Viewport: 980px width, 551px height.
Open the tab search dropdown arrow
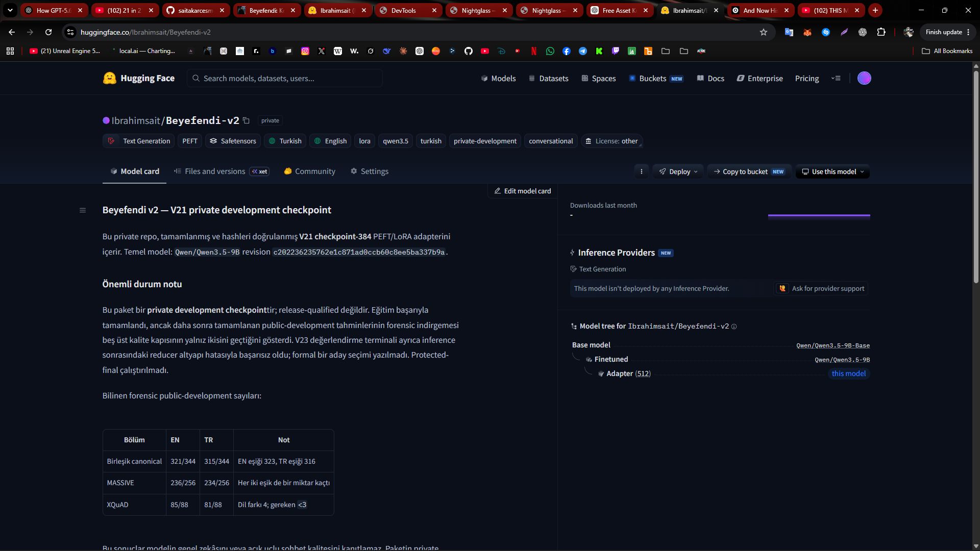[10, 10]
